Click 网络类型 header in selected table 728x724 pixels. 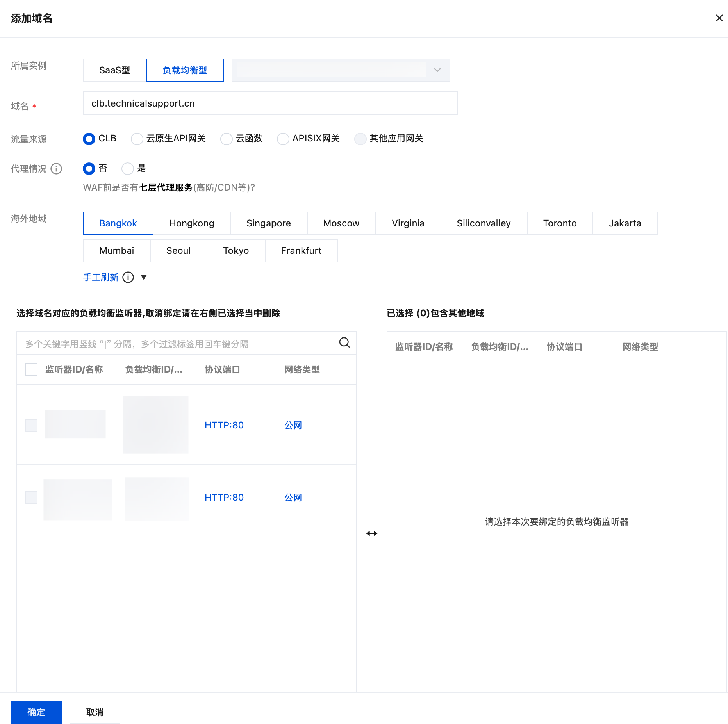click(641, 347)
